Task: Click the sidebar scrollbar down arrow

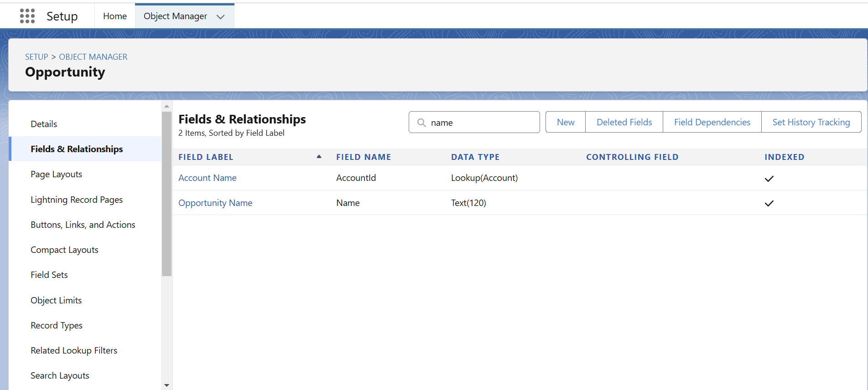Action: 166,385
